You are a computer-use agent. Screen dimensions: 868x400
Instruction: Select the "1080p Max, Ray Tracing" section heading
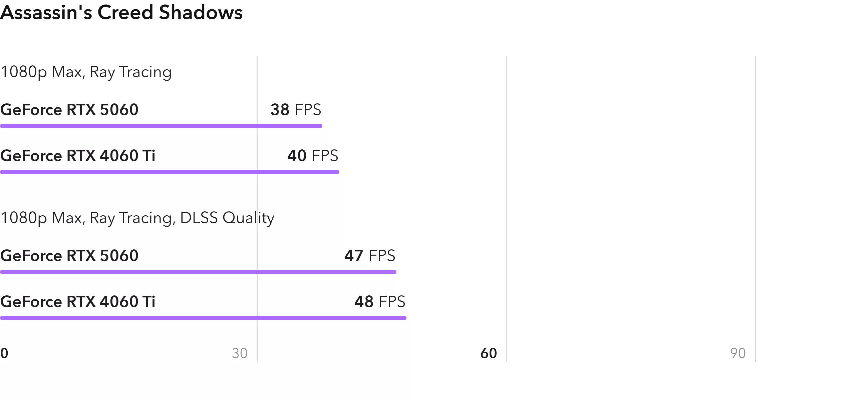click(86, 72)
